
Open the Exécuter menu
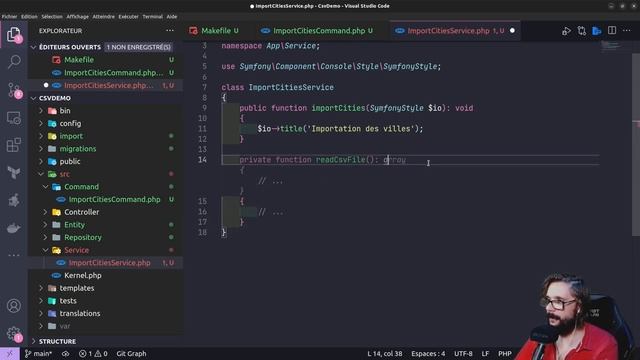(x=129, y=17)
